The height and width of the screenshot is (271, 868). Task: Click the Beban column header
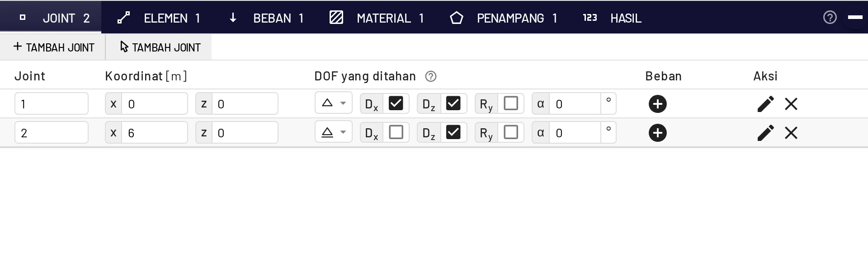663,76
